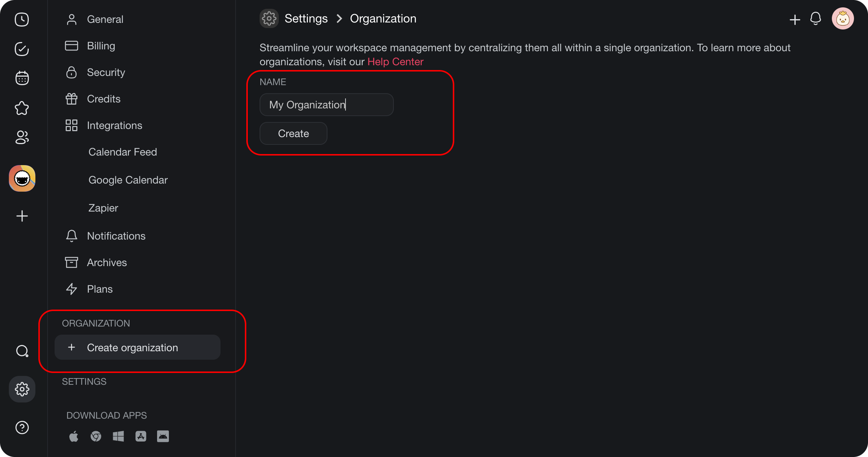Image resolution: width=868 pixels, height=457 pixels.
Task: Follow the Help Center link
Action: click(x=395, y=62)
